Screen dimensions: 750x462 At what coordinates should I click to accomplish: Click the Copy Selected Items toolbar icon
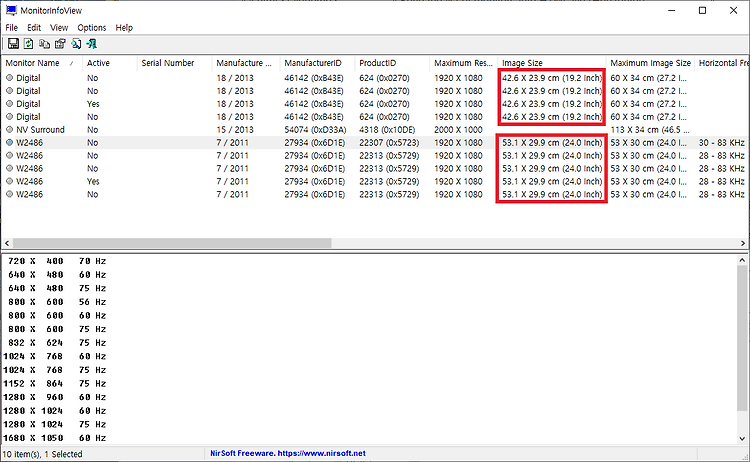44,44
